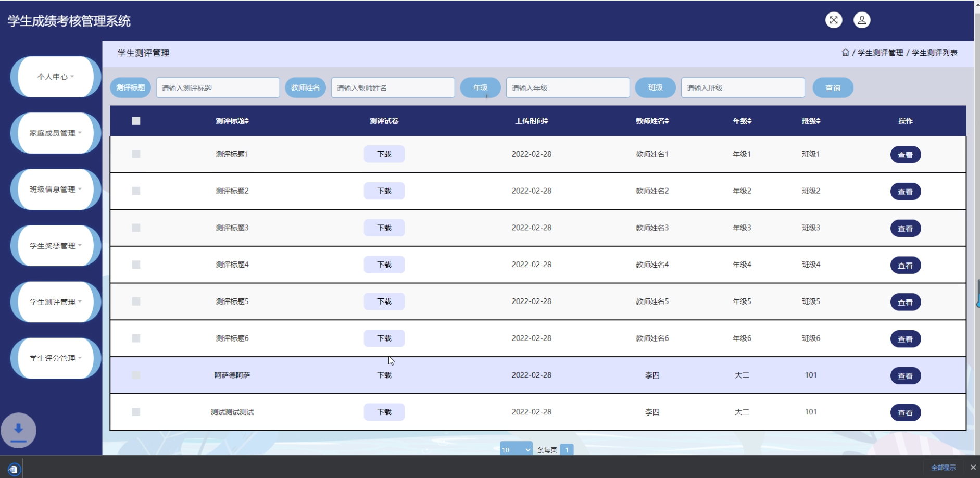Viewport: 980px width, 478px height.
Task: Check the row for 测评标题3
Action: tap(136, 228)
